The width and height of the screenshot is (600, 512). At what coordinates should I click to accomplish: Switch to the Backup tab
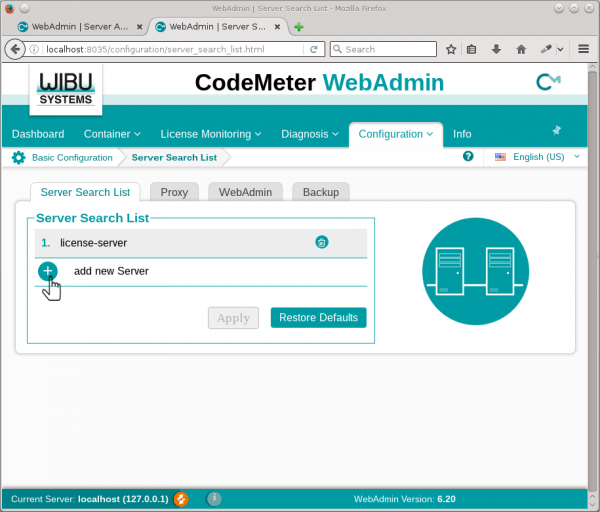tap(321, 192)
